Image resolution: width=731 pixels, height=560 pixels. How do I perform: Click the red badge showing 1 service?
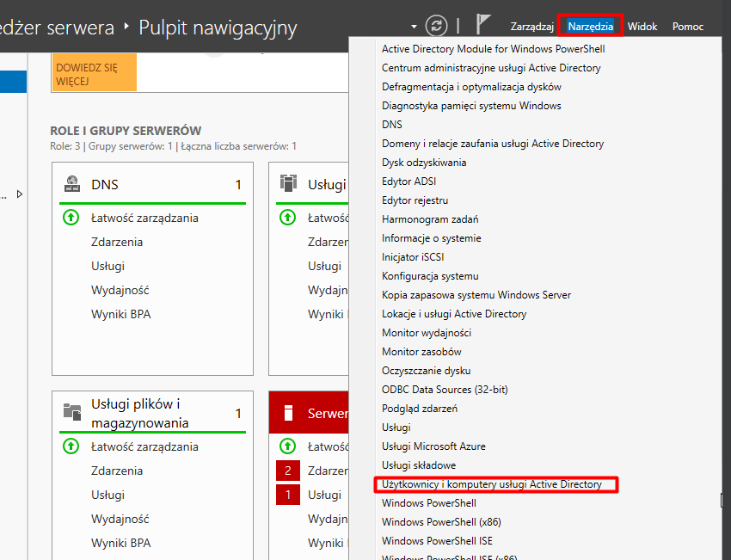click(x=287, y=495)
